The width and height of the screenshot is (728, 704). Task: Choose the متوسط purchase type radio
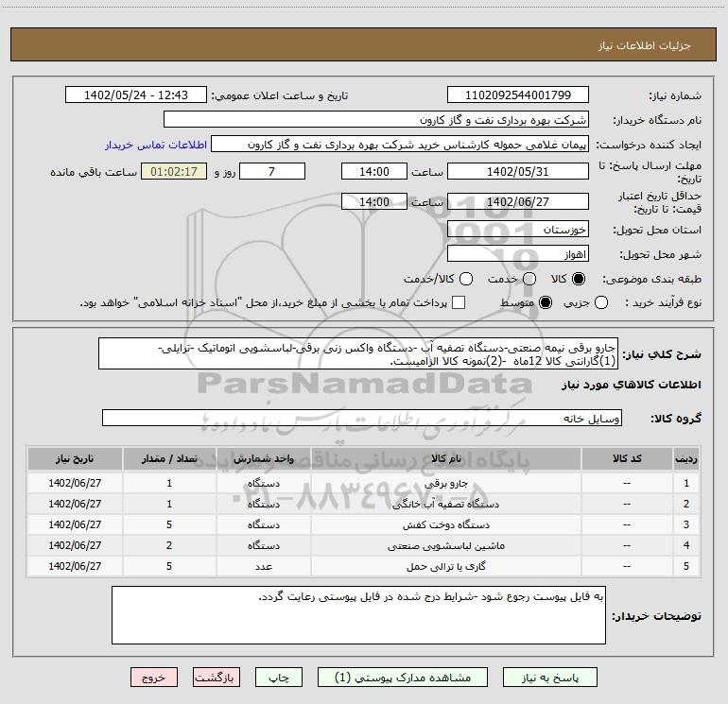pos(546,302)
